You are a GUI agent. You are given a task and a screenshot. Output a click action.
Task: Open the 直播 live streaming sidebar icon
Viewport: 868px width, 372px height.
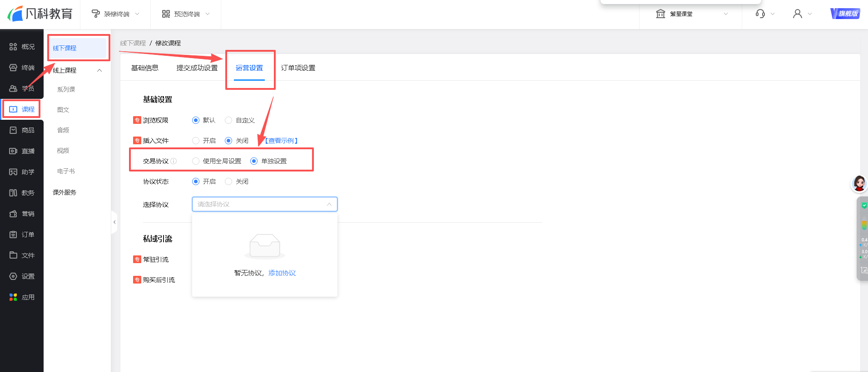[x=13, y=151]
